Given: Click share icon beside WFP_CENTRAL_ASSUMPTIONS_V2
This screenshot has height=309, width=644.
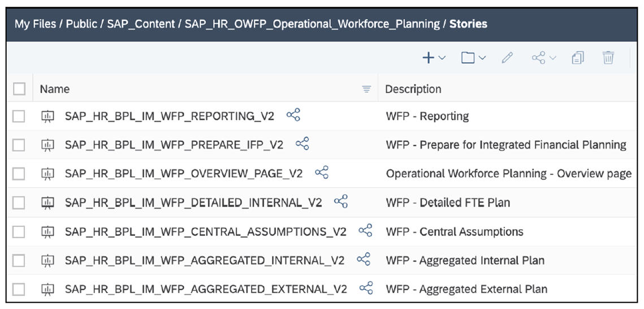Looking at the screenshot, I should (x=365, y=230).
